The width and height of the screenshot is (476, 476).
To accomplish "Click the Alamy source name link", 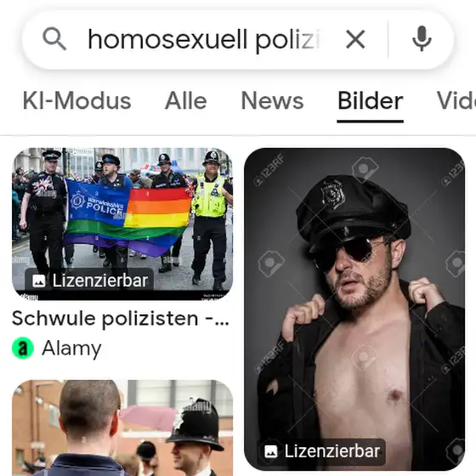I will pyautogui.click(x=71, y=348).
